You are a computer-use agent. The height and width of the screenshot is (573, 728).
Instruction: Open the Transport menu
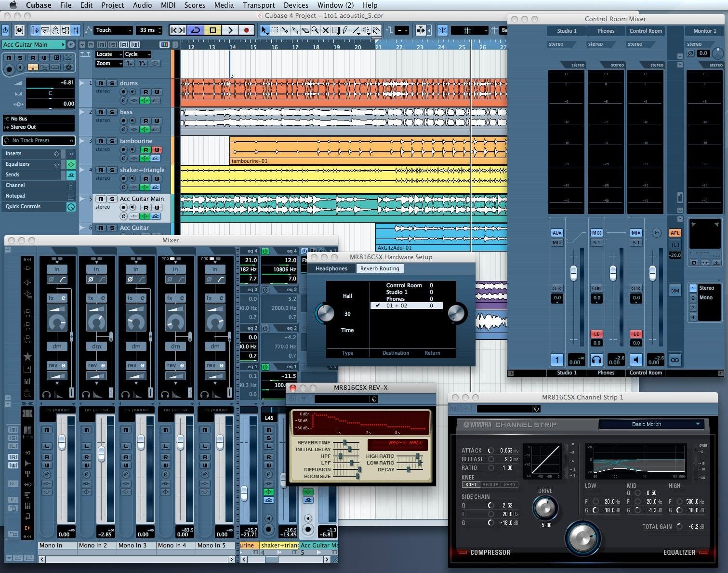[258, 5]
